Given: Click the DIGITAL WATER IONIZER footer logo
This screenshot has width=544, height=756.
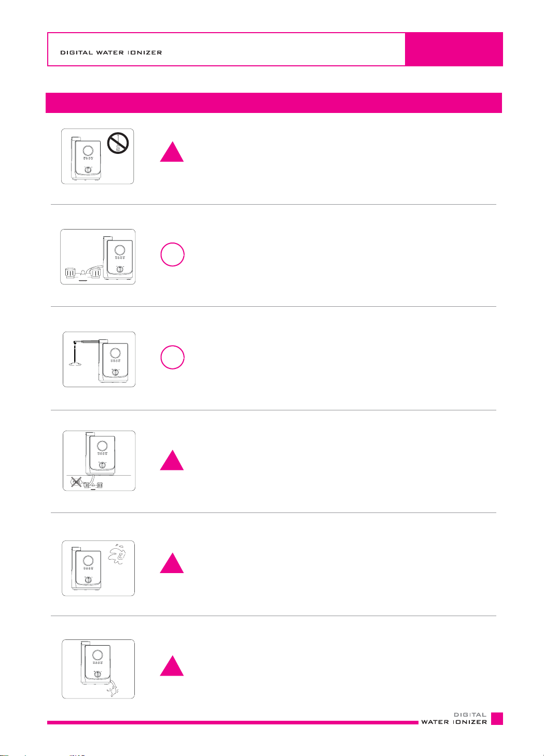Looking at the screenshot, I should 454,718.
